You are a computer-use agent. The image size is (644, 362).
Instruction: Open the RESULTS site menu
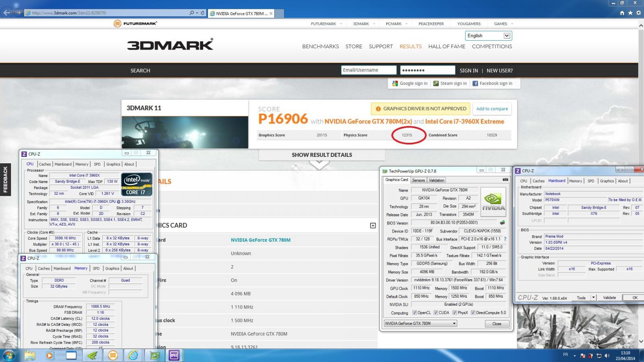click(x=411, y=46)
